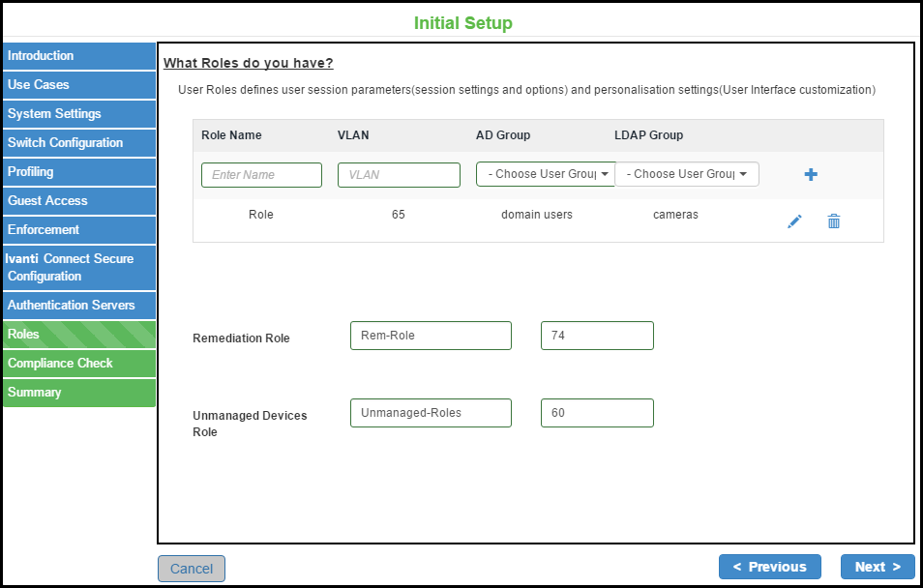Viewport: 923px width, 588px height.
Task: Select the Rem-Role text field
Action: click(x=431, y=336)
